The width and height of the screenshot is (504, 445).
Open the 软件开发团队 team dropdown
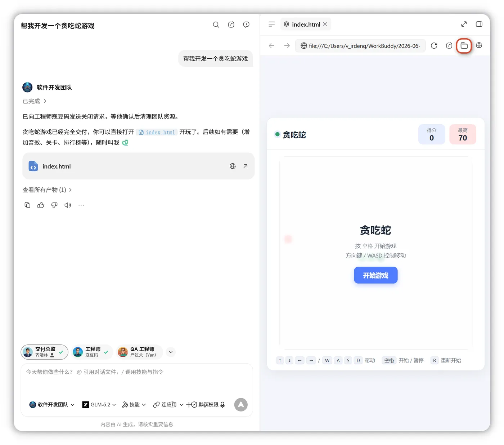click(x=52, y=405)
